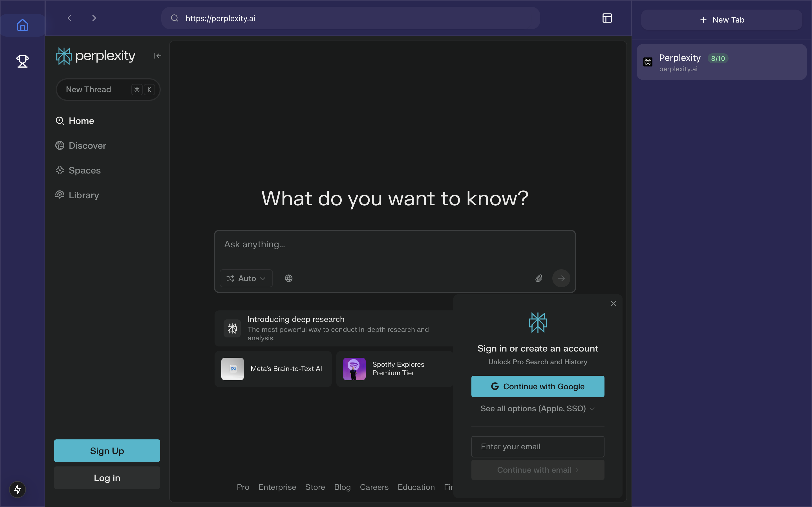Viewport: 812px width, 507px height.
Task: Click the Sign Up button
Action: (107, 451)
